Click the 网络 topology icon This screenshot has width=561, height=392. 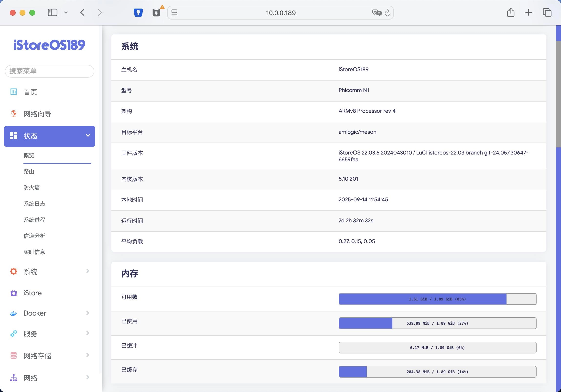[14, 378]
